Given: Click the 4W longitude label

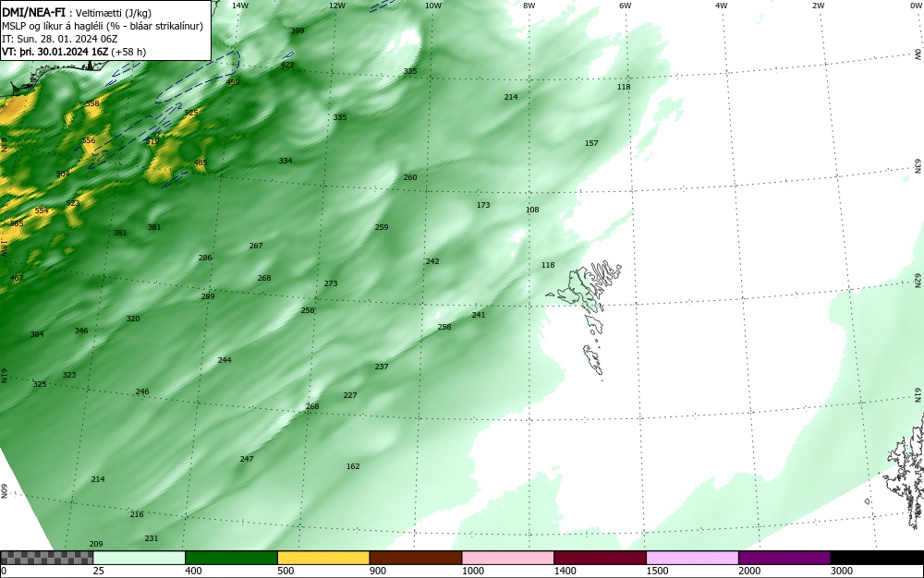Looking at the screenshot, I should [x=722, y=6].
